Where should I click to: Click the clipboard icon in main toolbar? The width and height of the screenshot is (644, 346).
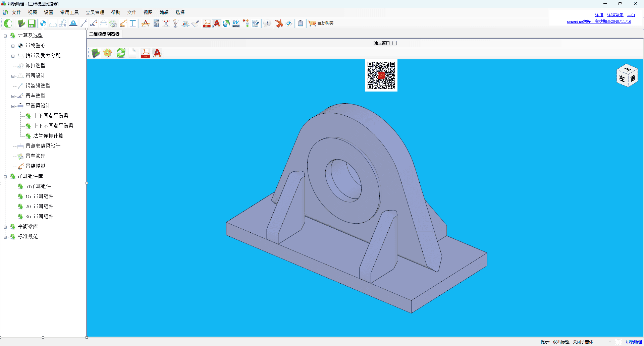pos(301,23)
